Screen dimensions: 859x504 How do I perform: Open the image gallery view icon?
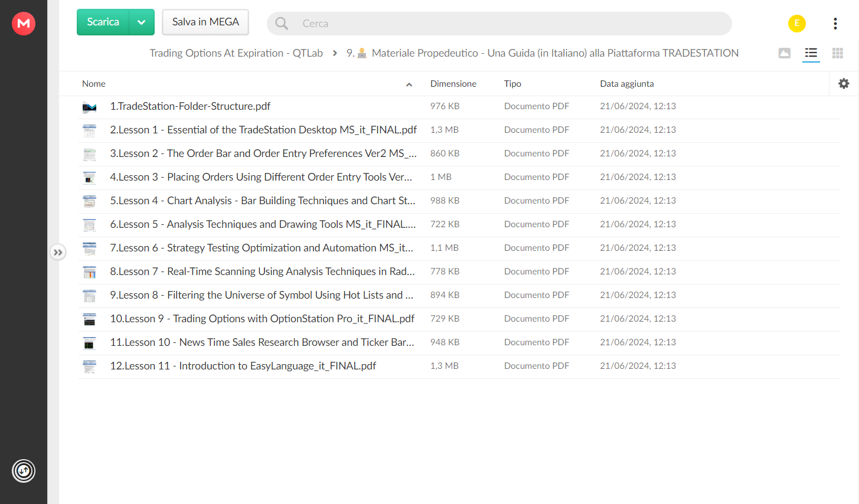(x=785, y=53)
